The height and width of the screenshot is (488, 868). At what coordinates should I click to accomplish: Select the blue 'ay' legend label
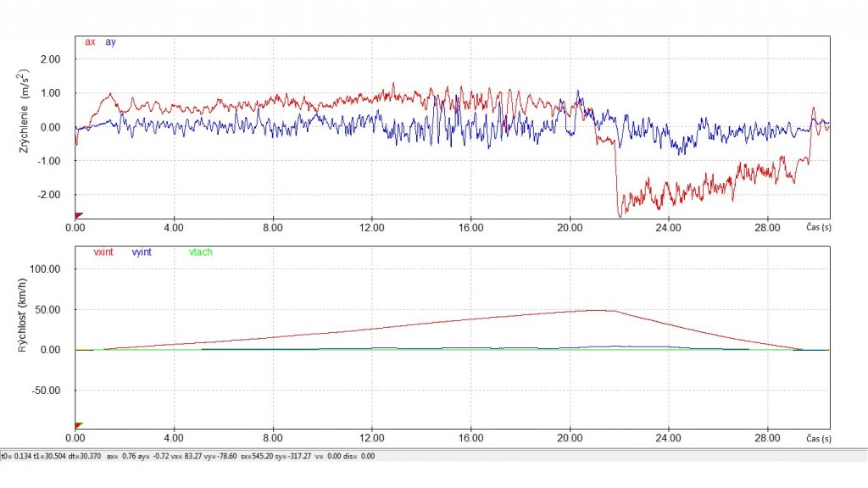(110, 42)
